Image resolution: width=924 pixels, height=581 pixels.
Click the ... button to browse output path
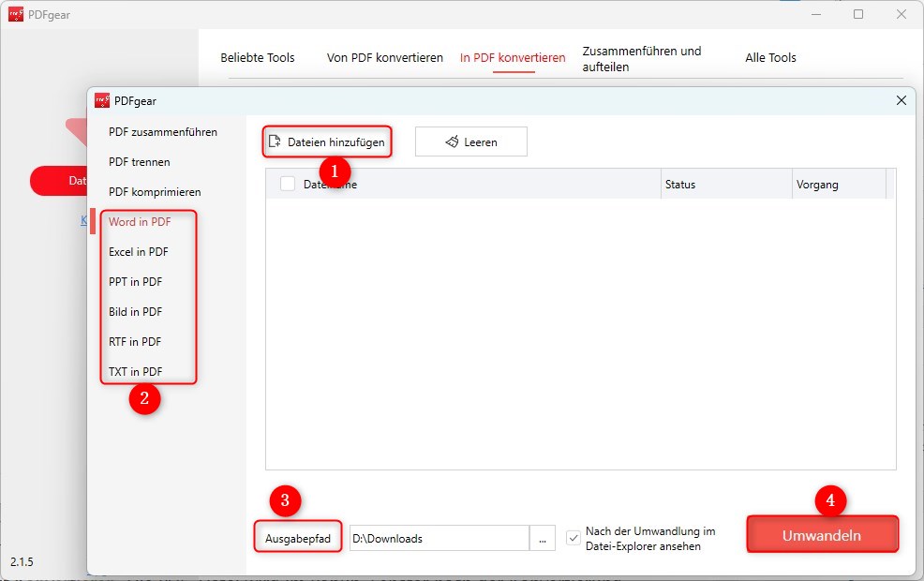(543, 538)
